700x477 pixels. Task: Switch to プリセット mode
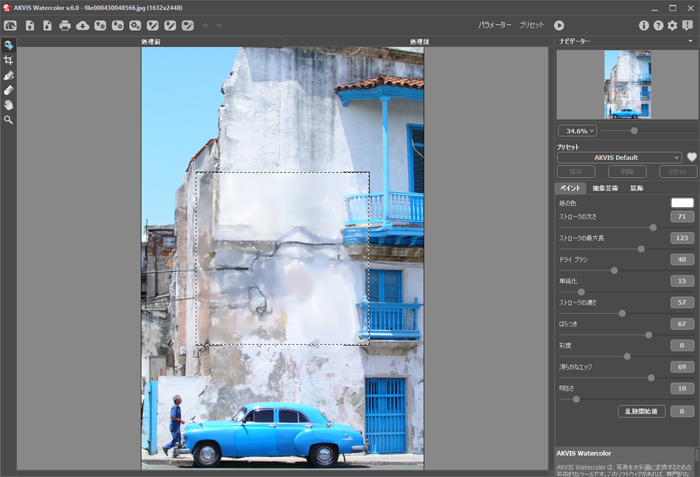click(x=531, y=25)
